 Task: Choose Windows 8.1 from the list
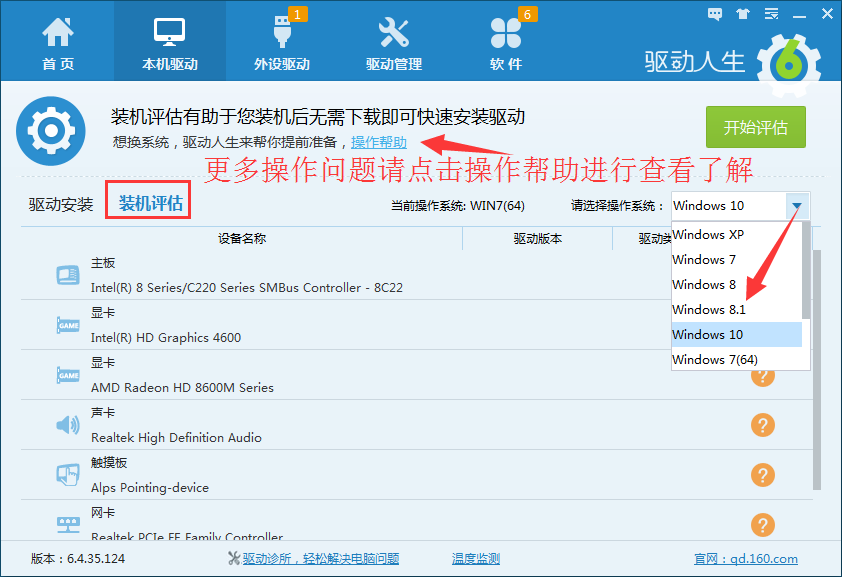pyautogui.click(x=736, y=310)
